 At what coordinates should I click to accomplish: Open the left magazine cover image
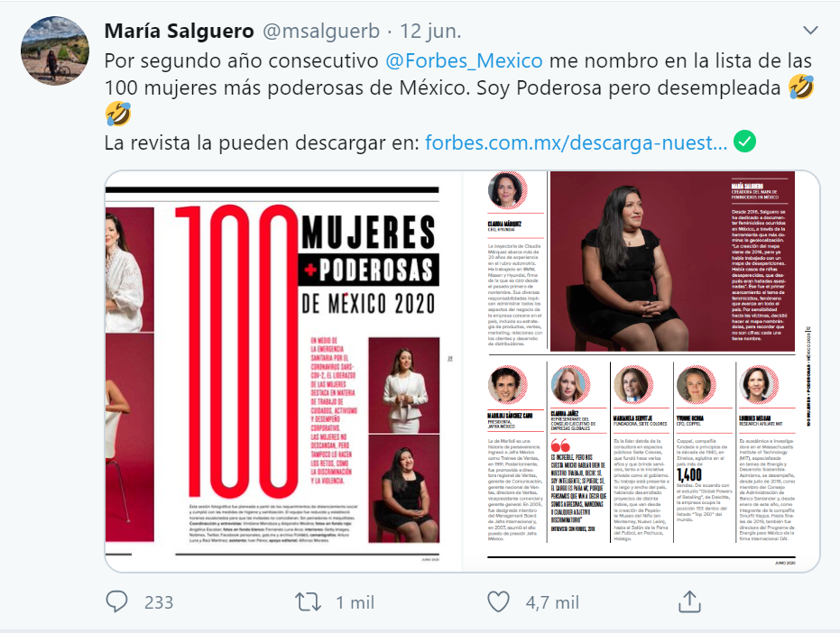[283, 372]
